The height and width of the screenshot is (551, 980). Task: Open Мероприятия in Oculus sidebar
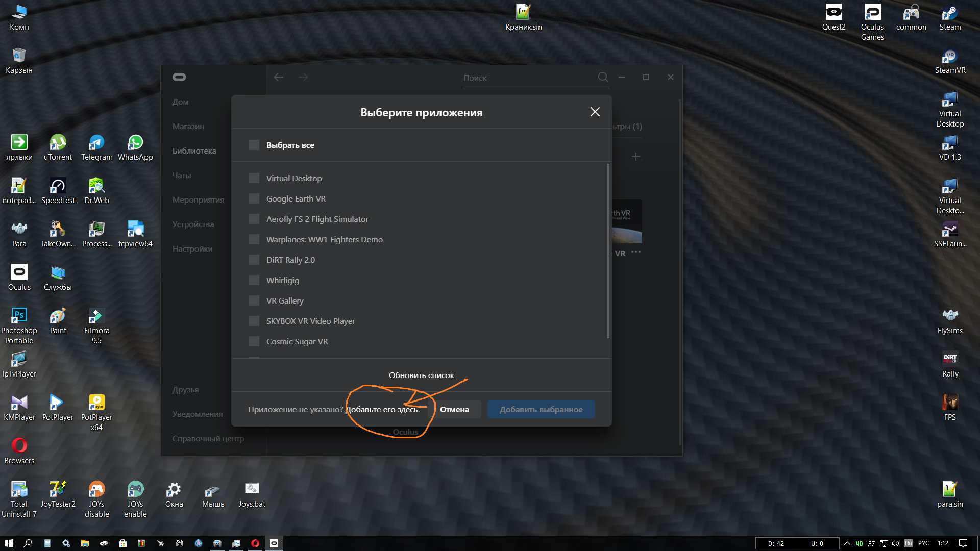coord(198,199)
